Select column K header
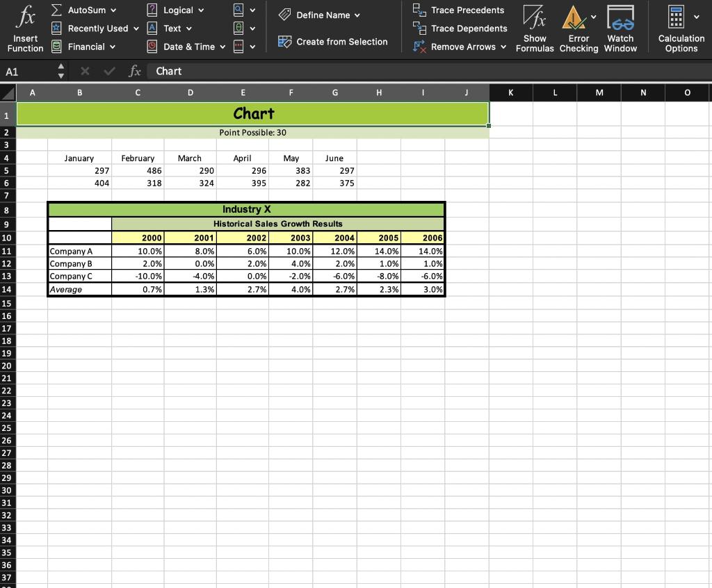The image size is (712, 588). (x=511, y=92)
